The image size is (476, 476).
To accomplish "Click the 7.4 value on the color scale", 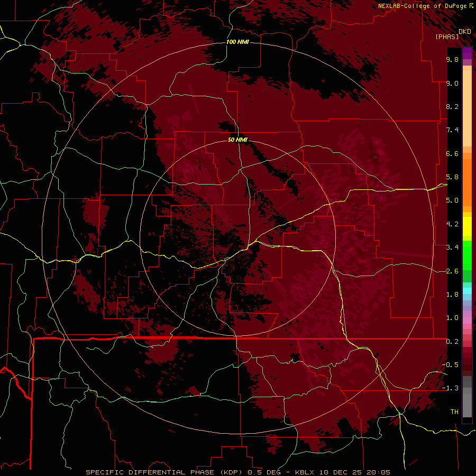I will pyautogui.click(x=452, y=130).
